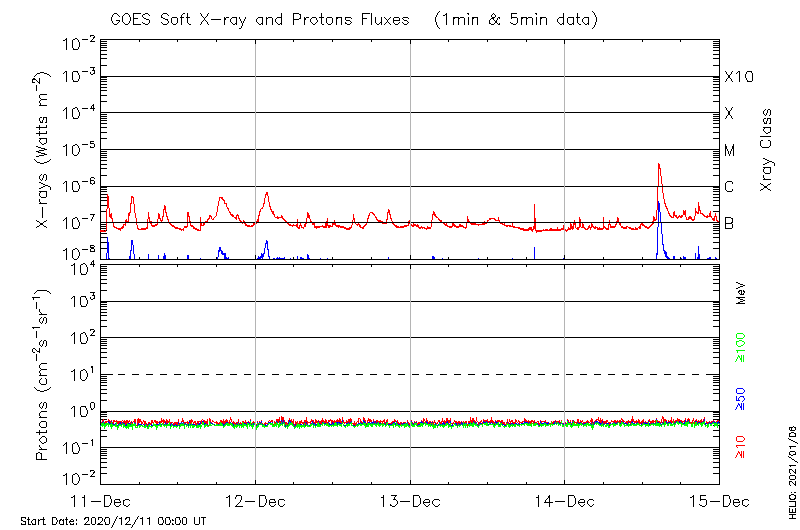Viewport: 800px width, 530px height.
Task: Click the Protons y-axis label
Action: (x=44, y=374)
